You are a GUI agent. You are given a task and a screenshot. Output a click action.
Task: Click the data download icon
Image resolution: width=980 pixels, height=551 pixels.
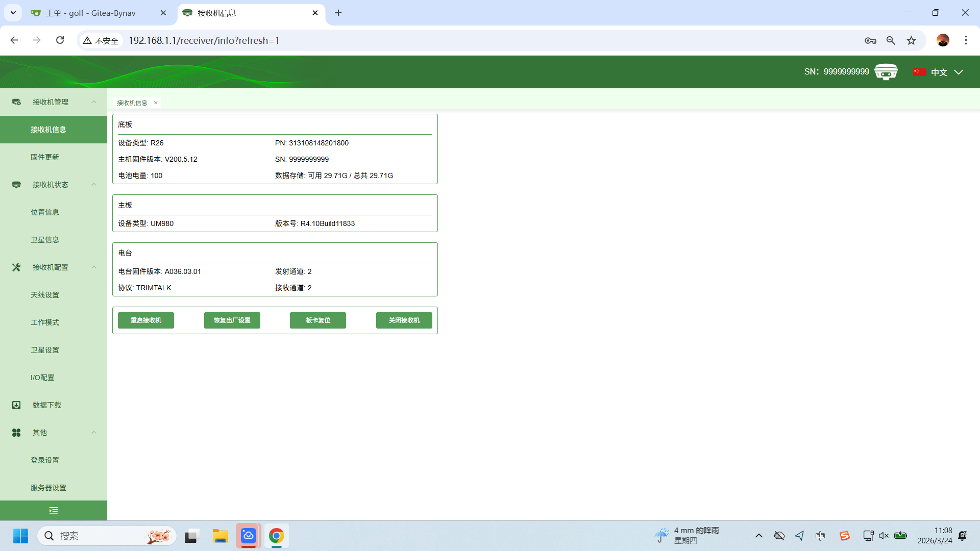click(x=16, y=405)
